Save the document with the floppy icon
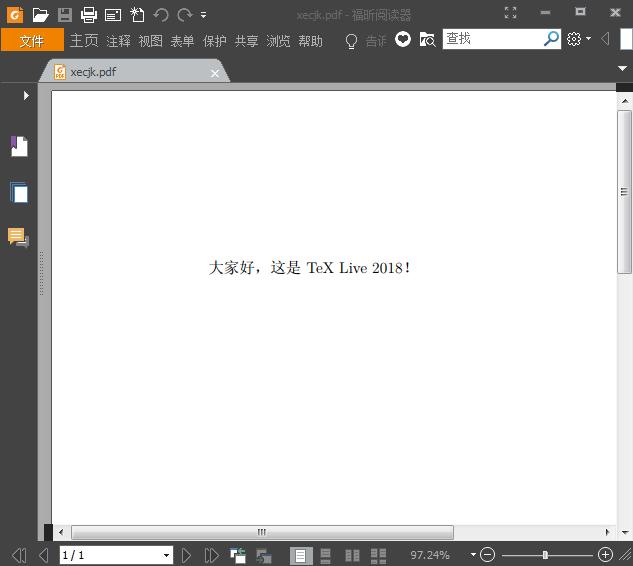 tap(65, 15)
